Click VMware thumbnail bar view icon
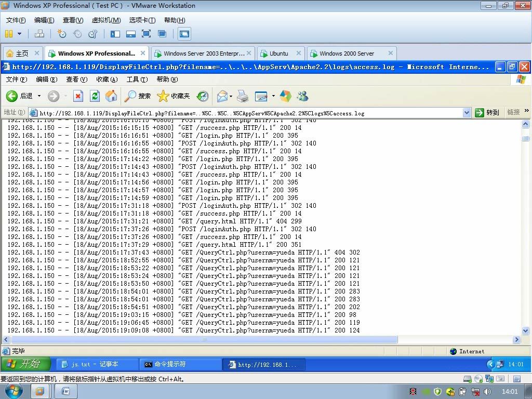This screenshot has height=399, width=532. tap(130, 34)
